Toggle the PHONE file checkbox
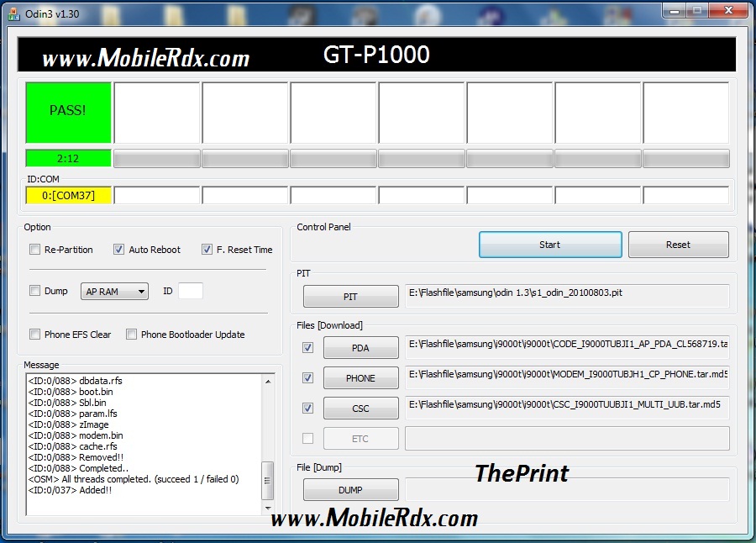The image size is (756, 543). 307,378
